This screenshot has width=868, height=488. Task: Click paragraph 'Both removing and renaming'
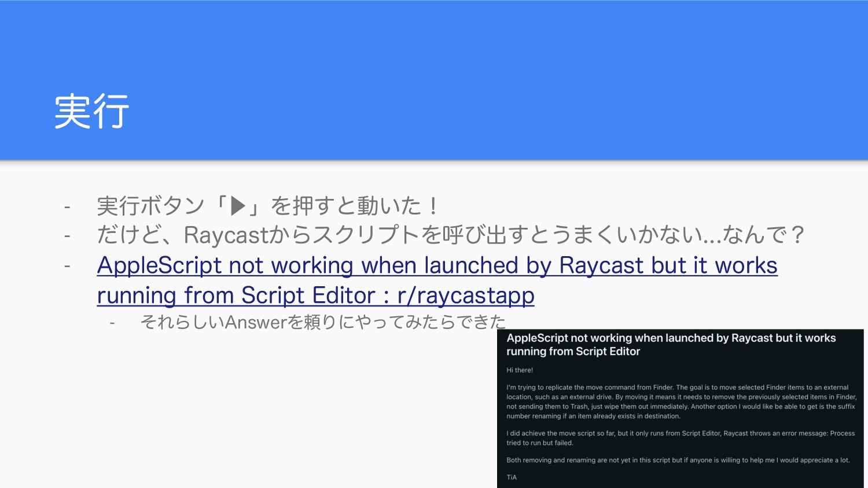pyautogui.click(x=678, y=460)
